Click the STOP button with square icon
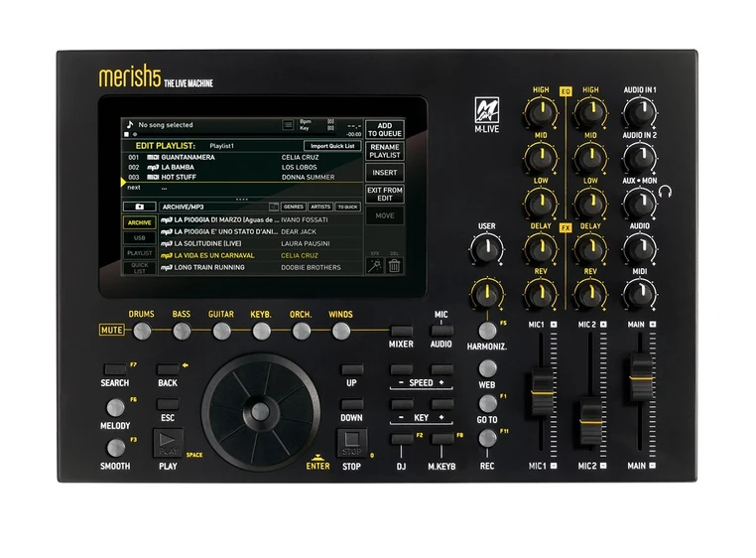This screenshot has width=756, height=558. tap(351, 442)
